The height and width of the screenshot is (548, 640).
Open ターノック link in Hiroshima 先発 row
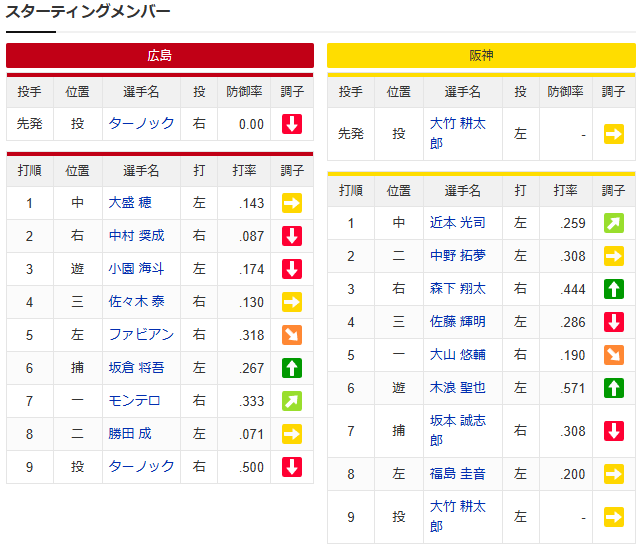click(141, 123)
